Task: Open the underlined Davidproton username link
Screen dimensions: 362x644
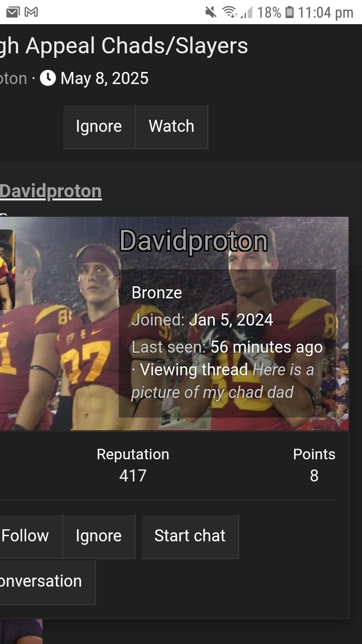Action: [x=51, y=191]
